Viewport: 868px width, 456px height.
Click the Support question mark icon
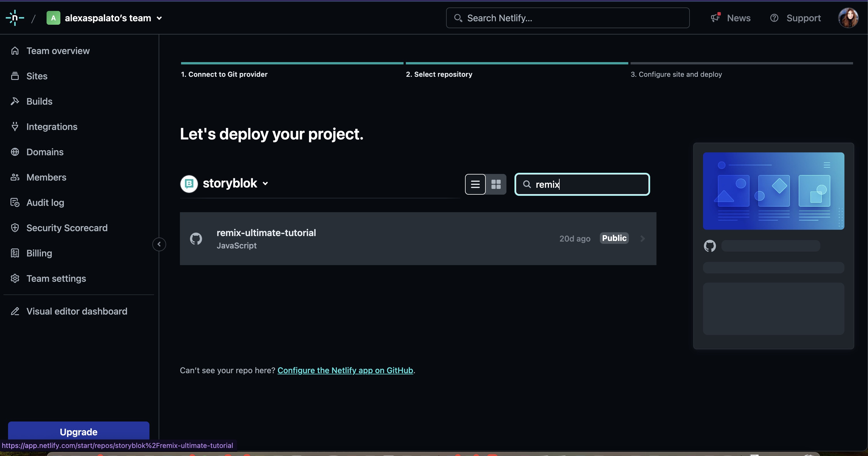(774, 18)
